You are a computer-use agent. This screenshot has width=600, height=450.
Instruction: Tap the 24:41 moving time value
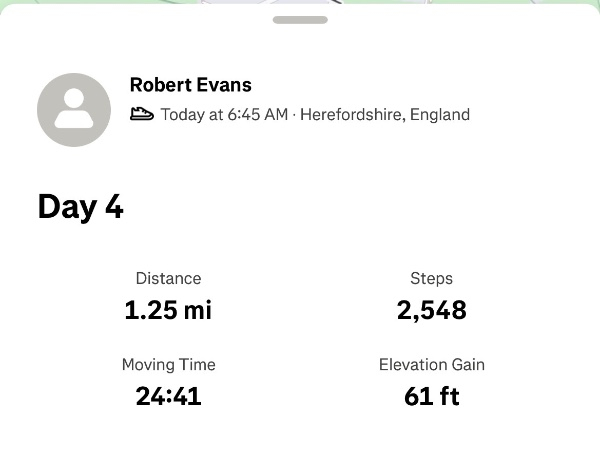pos(168,396)
